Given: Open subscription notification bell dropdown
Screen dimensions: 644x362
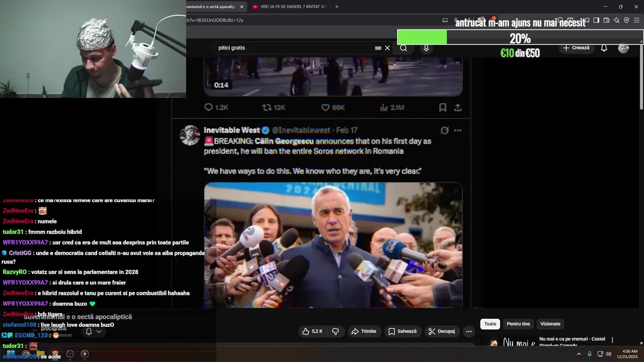Looking at the screenshot, I should pyautogui.click(x=93, y=331).
